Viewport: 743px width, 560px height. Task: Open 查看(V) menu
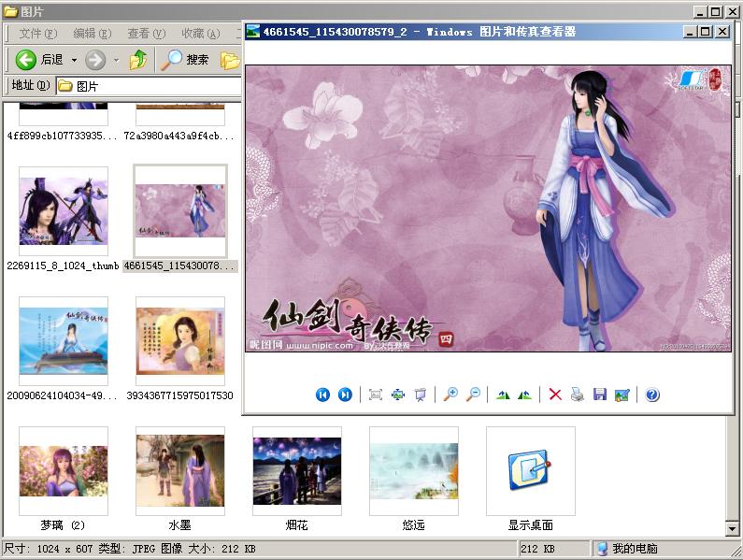pyautogui.click(x=147, y=34)
